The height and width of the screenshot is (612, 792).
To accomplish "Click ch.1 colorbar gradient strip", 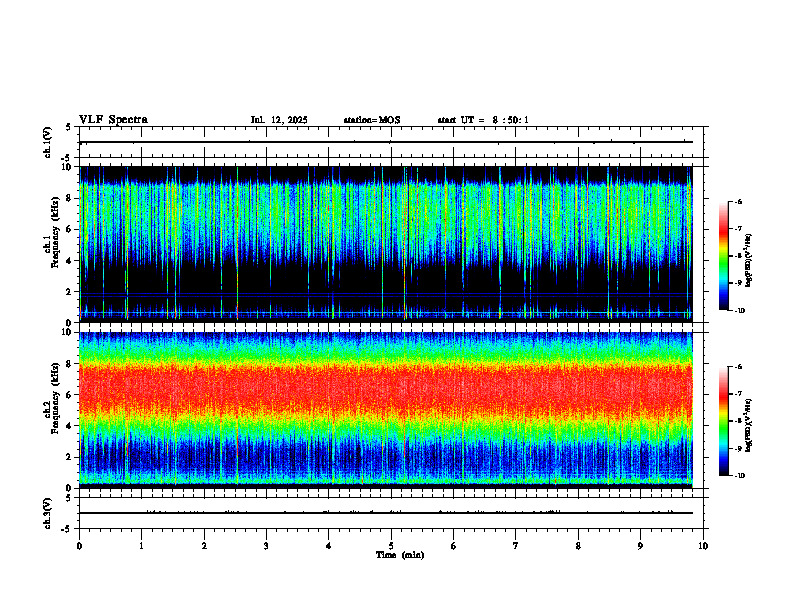I will [x=724, y=256].
